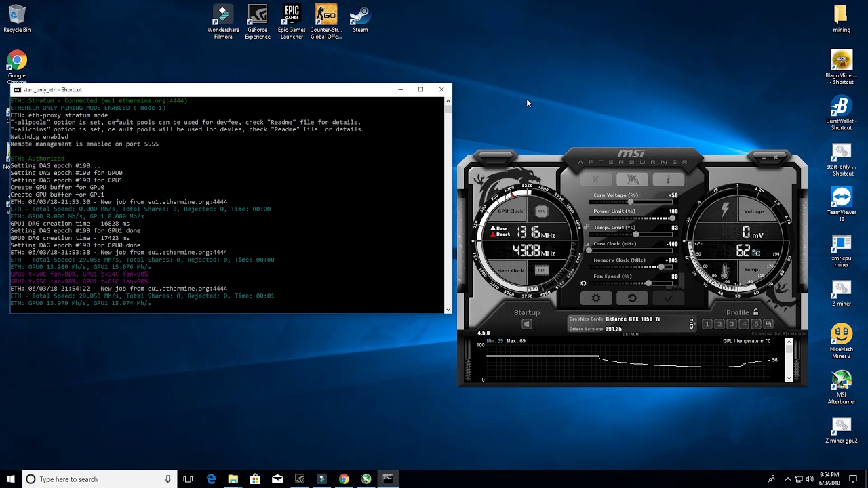The width and height of the screenshot is (868, 488).
Task: Adjust the Temp. Limit slider
Action: (631, 235)
